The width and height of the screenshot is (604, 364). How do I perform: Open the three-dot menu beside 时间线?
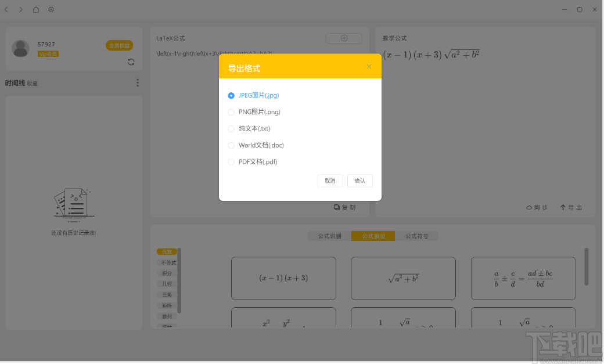tap(138, 82)
